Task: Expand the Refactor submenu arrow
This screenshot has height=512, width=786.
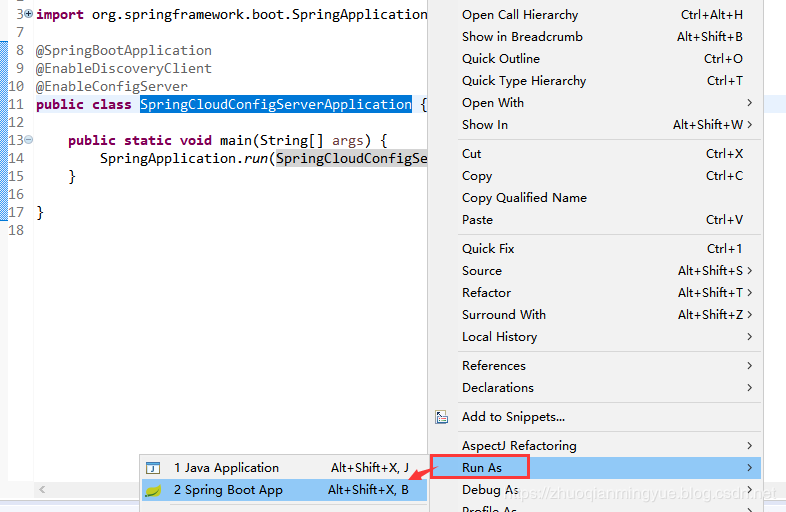Action: pyautogui.click(x=749, y=293)
